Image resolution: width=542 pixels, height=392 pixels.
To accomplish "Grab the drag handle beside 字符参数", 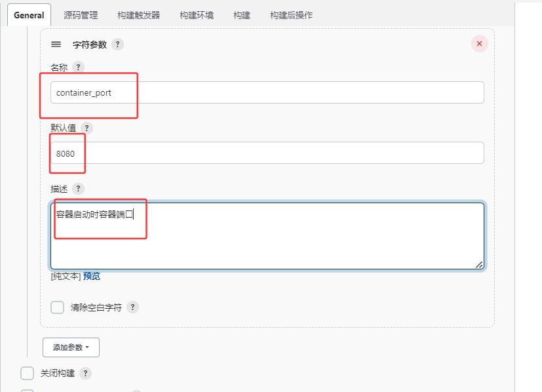I will 56,44.
